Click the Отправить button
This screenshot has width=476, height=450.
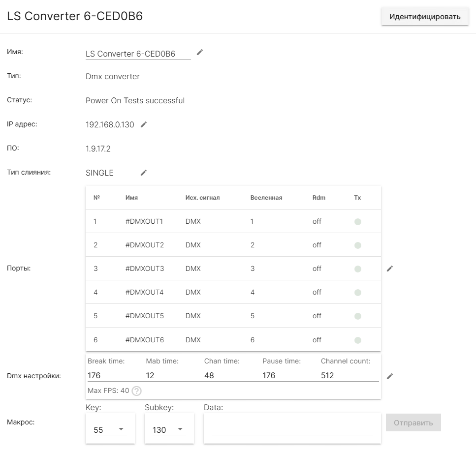pyautogui.click(x=413, y=422)
